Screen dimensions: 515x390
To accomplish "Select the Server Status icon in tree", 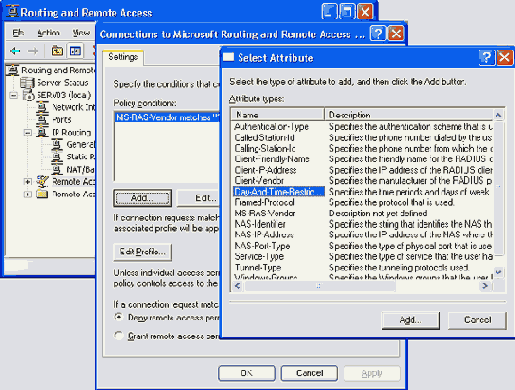I will pyautogui.click(x=27, y=83).
